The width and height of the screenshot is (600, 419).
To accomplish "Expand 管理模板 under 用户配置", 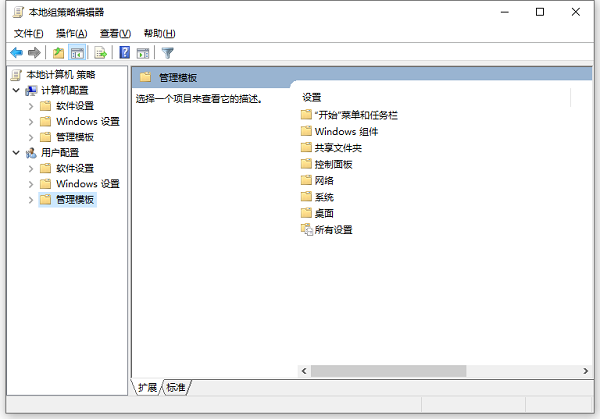I will coord(31,200).
